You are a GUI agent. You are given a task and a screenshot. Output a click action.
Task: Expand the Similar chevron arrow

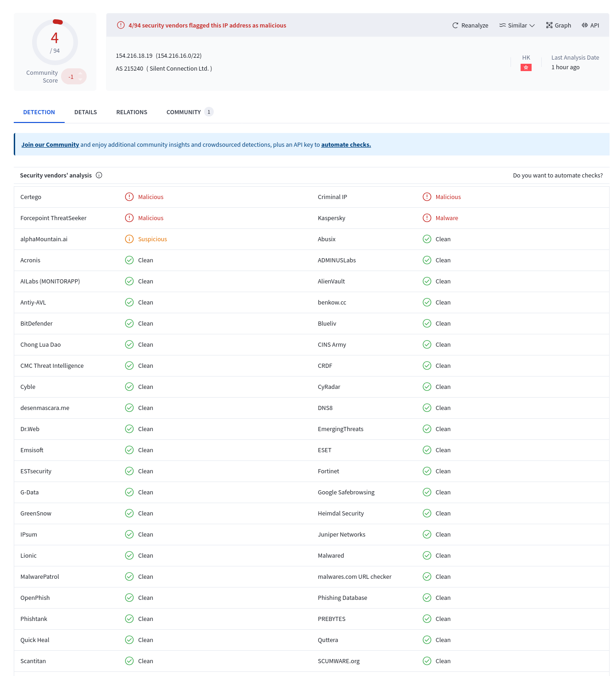pyautogui.click(x=532, y=26)
